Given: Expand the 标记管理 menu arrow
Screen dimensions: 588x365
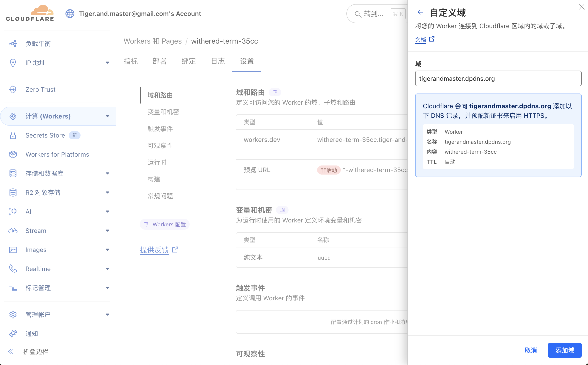Looking at the screenshot, I should [108, 288].
